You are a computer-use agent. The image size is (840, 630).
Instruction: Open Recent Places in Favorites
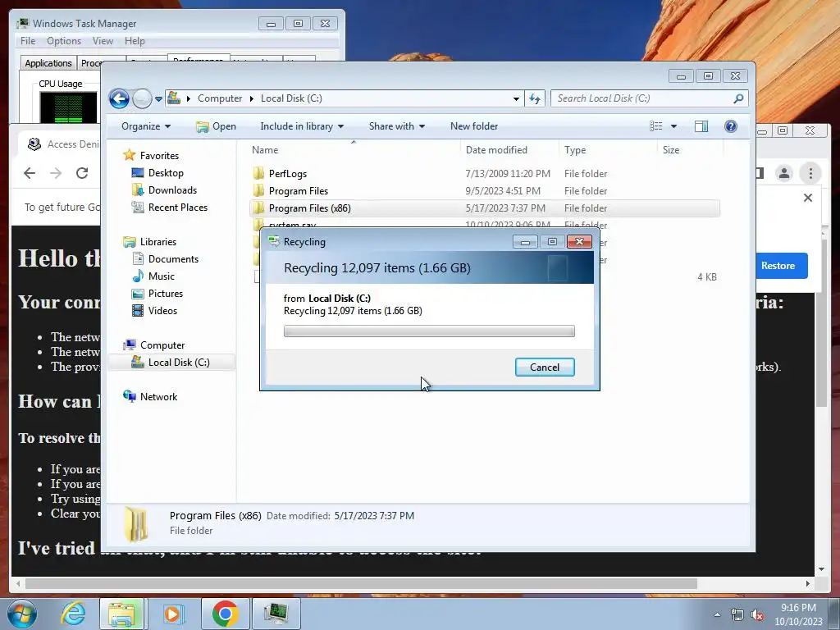[x=177, y=208]
